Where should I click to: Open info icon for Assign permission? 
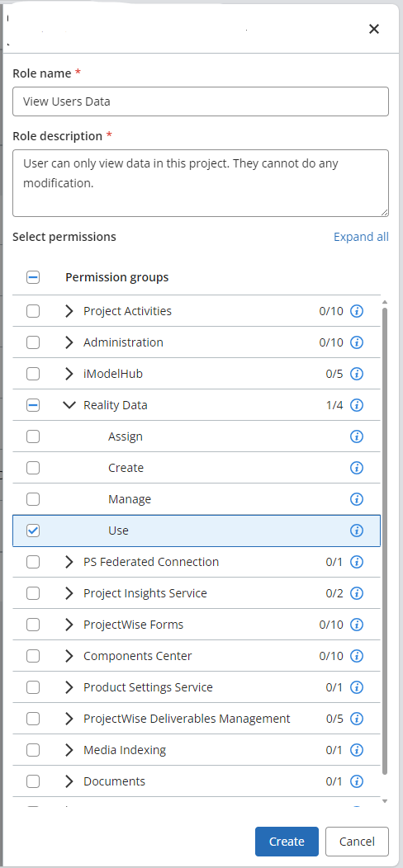[x=357, y=436]
